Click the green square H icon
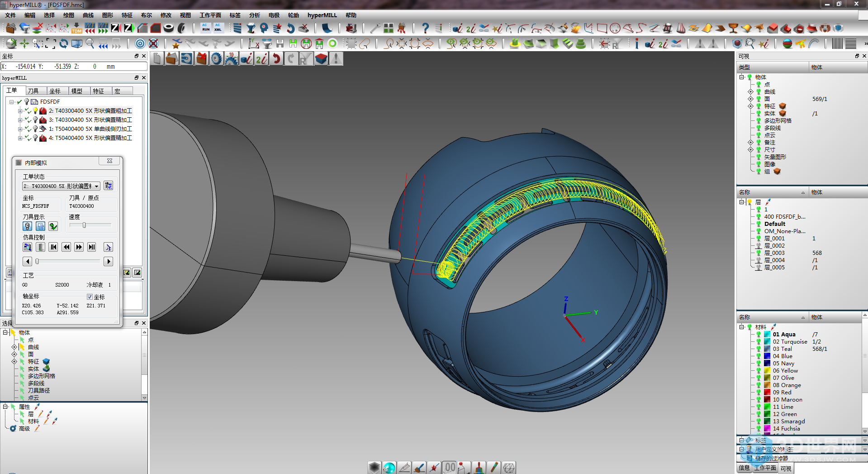The height and width of the screenshot is (474, 868). point(293,43)
